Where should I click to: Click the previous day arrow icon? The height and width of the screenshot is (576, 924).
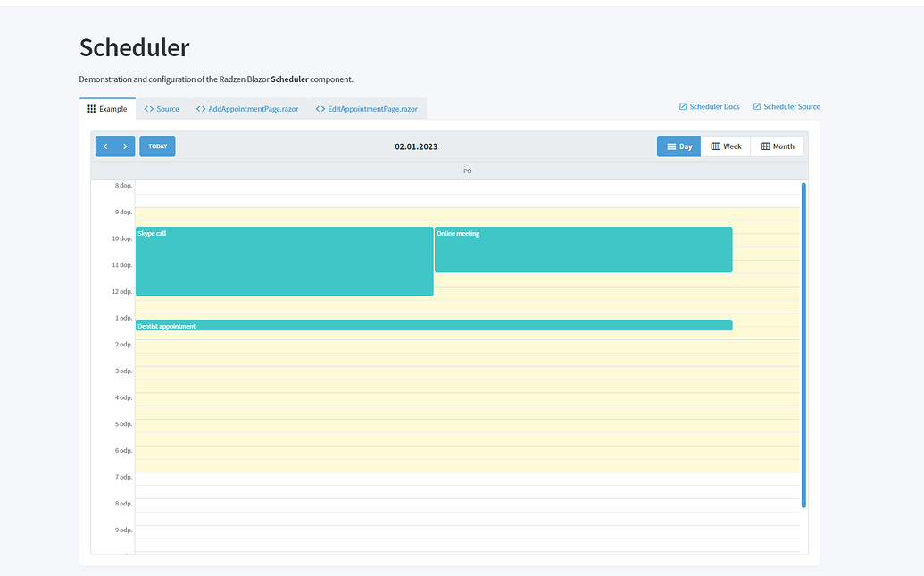point(107,146)
